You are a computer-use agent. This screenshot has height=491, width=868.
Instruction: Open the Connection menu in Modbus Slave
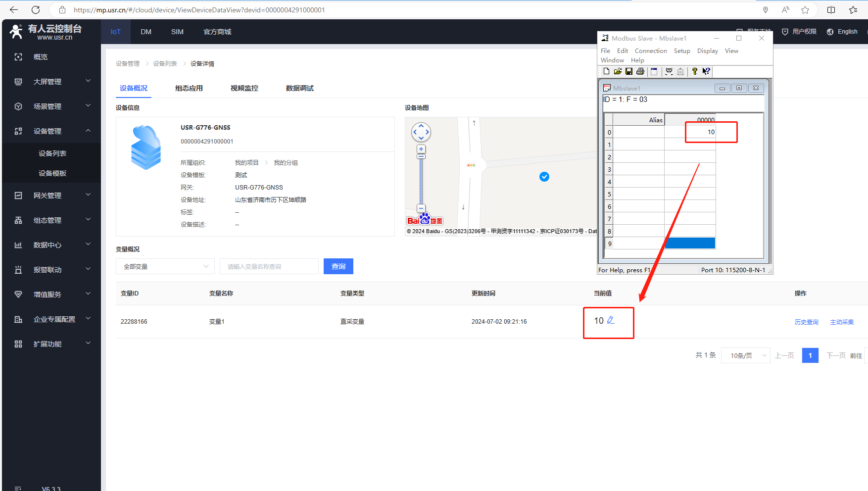pos(651,50)
